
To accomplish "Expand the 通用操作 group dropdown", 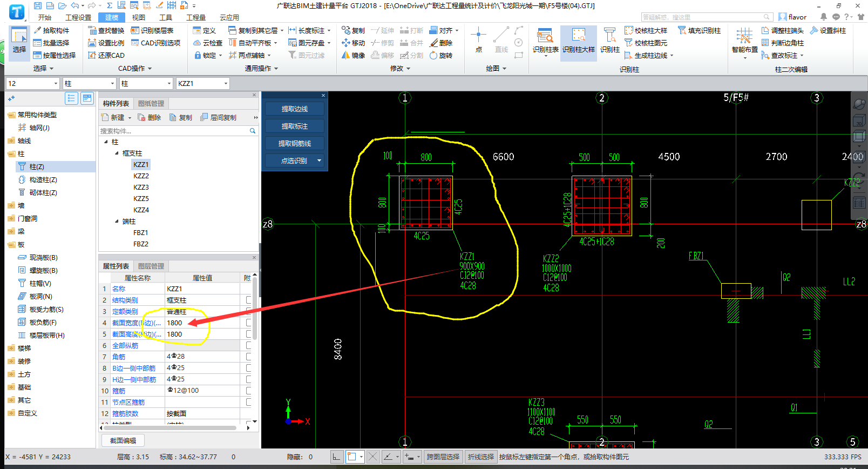I will coord(276,69).
